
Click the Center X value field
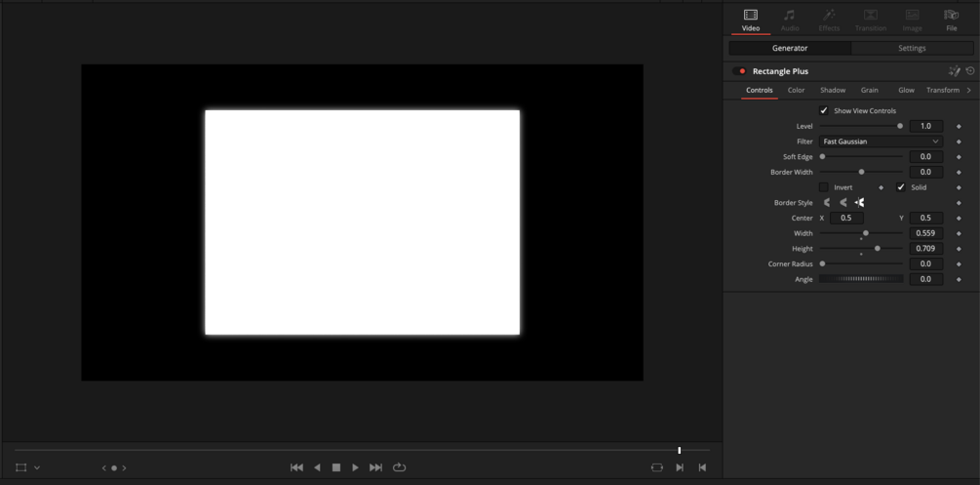pos(846,218)
